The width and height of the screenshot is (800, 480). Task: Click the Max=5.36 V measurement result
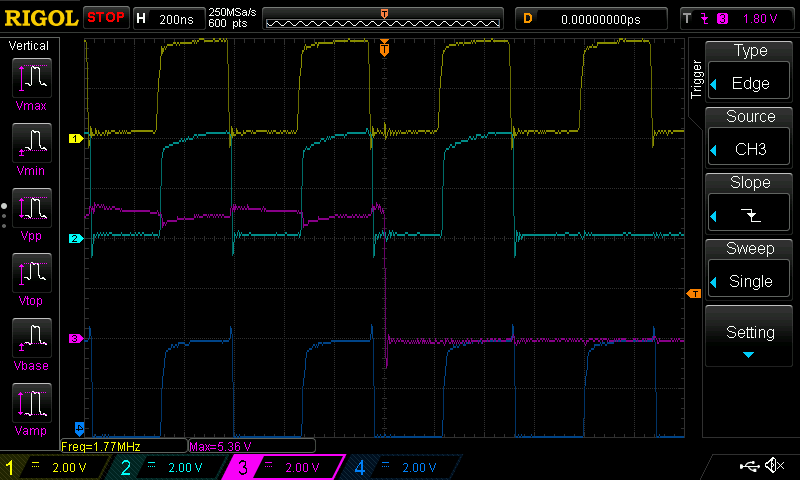(x=252, y=446)
